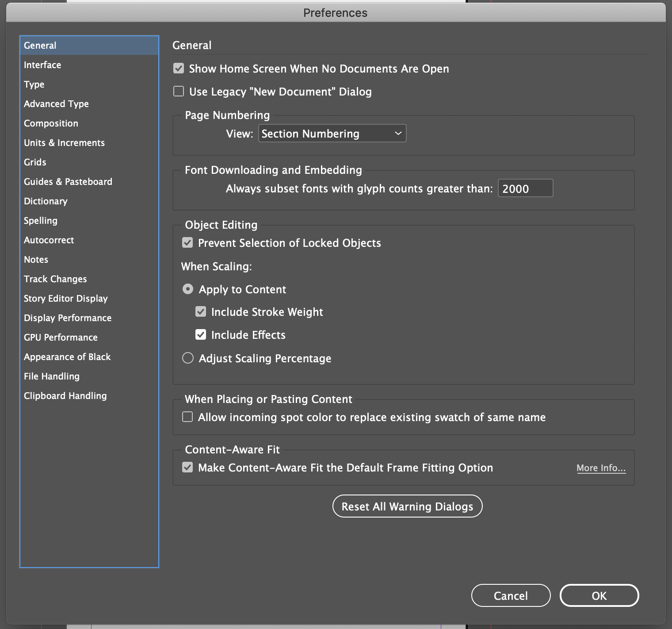Open the Page Numbering View dropdown

[x=332, y=133]
